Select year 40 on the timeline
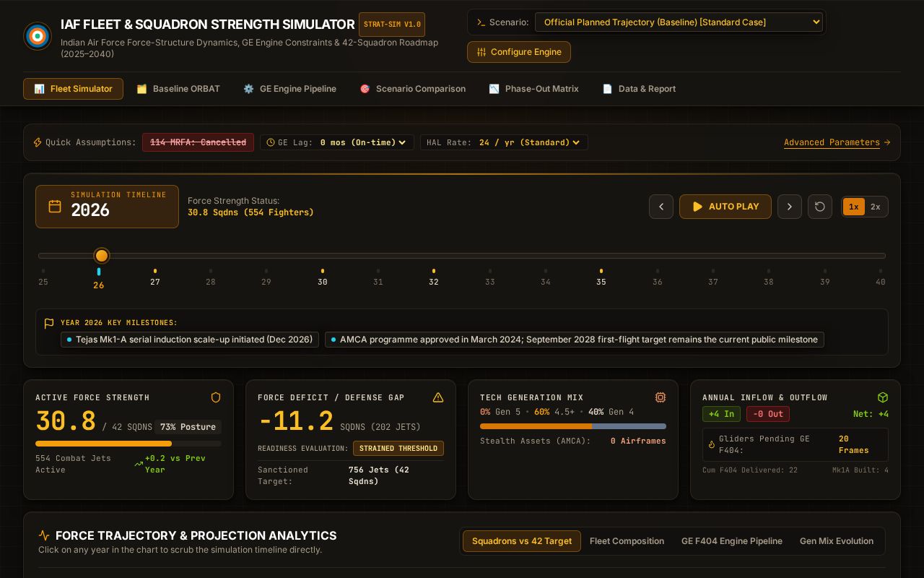Image resolution: width=924 pixels, height=578 pixels. pos(881,278)
